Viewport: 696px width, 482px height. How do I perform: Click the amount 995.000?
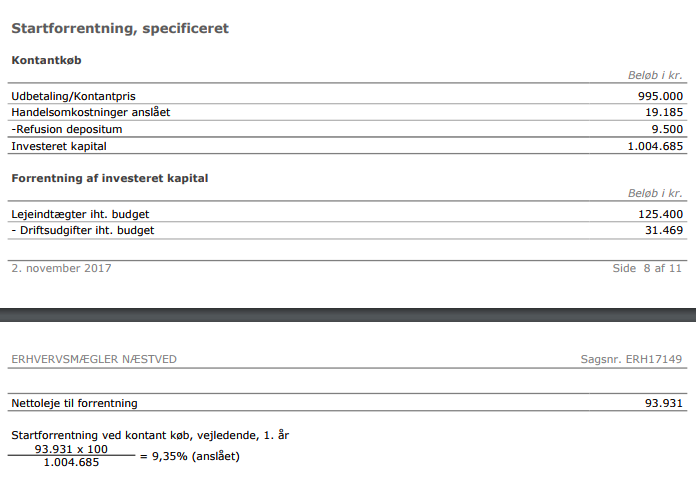660,96
